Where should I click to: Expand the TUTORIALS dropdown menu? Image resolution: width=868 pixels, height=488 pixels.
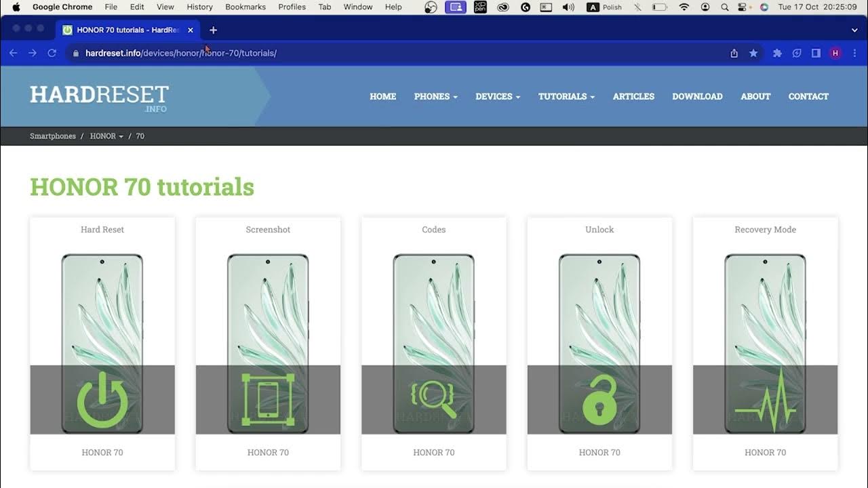click(566, 96)
